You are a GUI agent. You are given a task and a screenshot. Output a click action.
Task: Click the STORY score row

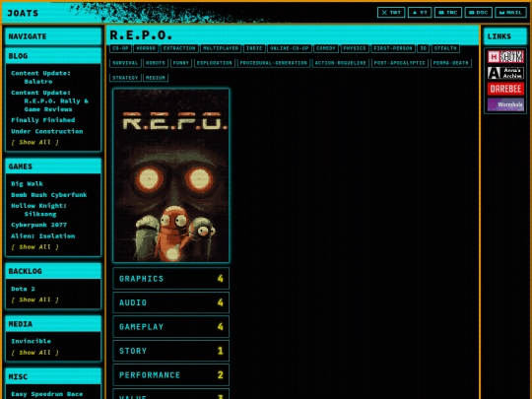(x=171, y=351)
